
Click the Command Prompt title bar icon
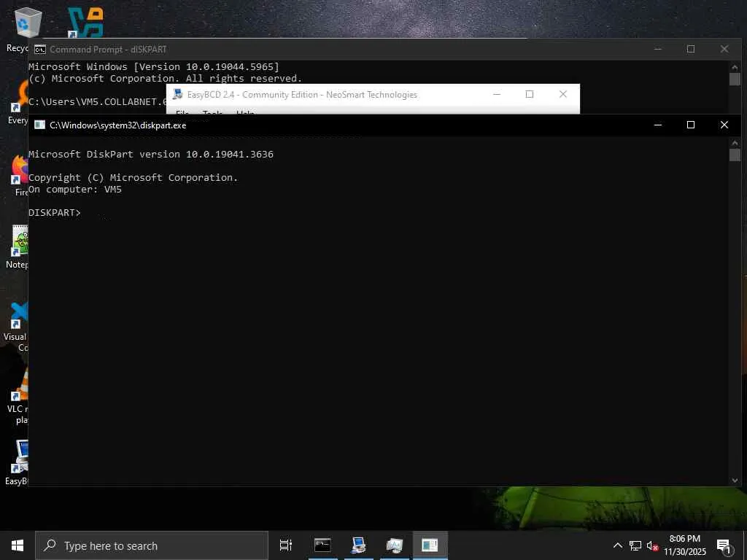(40, 50)
